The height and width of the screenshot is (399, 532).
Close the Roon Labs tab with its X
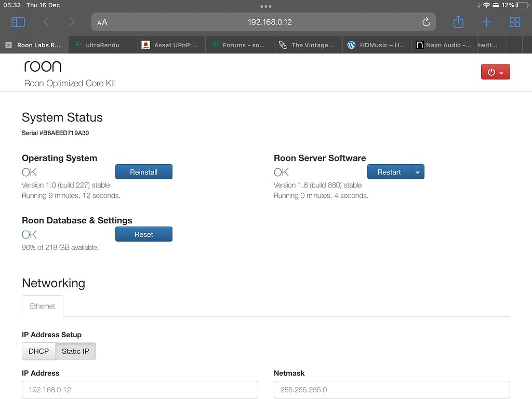(7, 45)
